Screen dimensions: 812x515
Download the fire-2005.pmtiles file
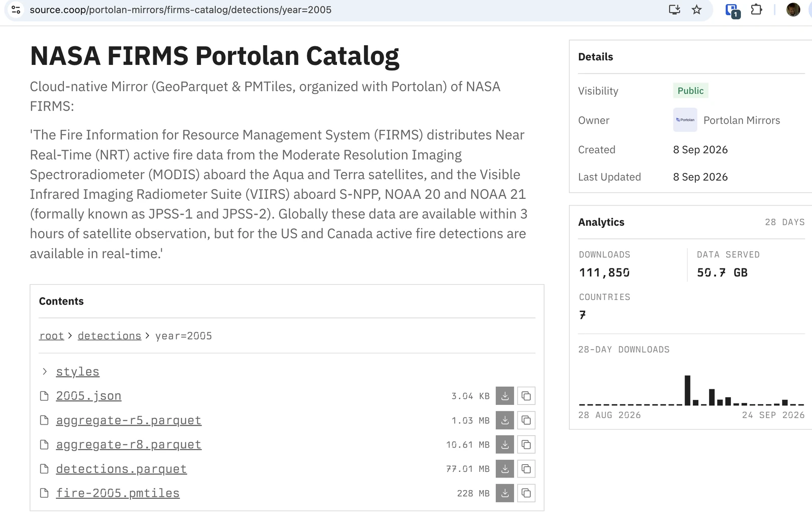505,493
